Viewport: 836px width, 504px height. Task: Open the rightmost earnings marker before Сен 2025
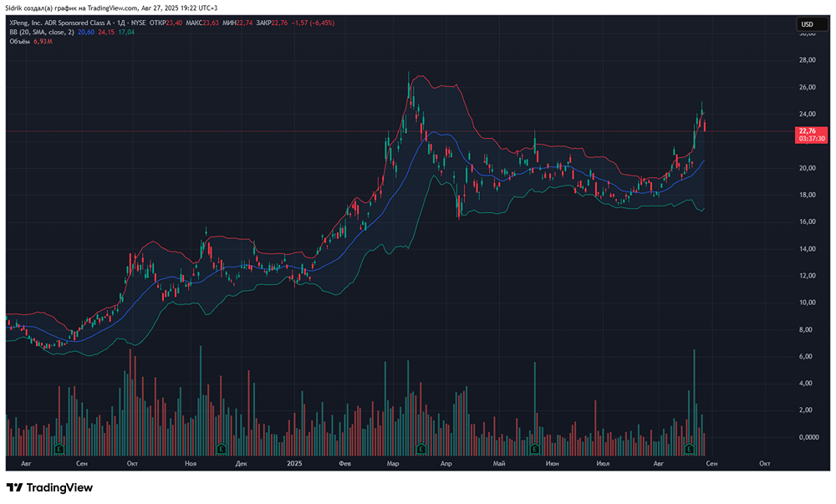(691, 449)
